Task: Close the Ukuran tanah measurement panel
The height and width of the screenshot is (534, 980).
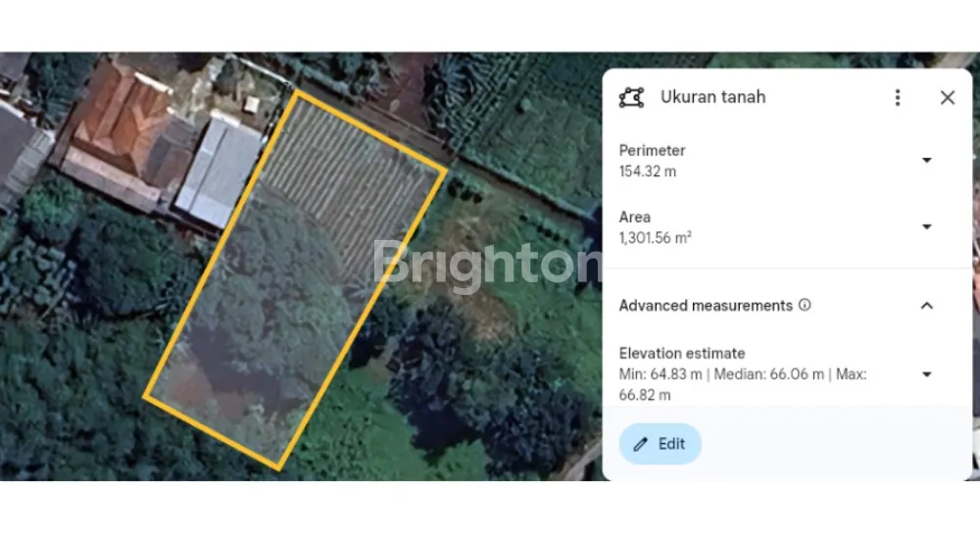Action: point(947,97)
